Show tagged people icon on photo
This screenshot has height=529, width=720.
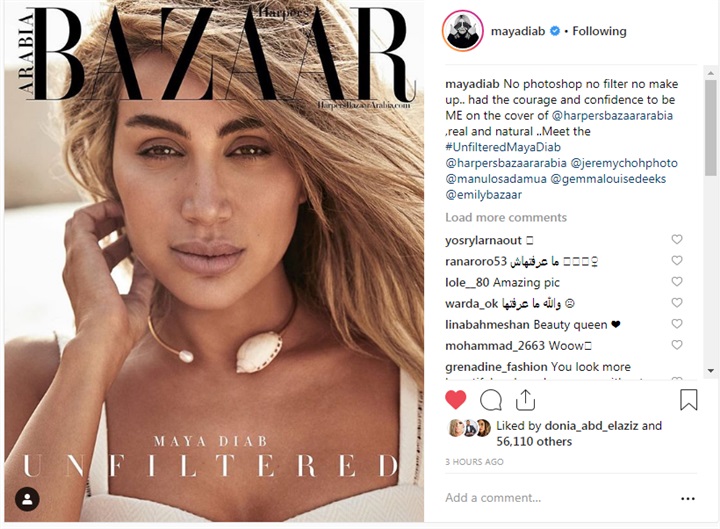click(27, 499)
